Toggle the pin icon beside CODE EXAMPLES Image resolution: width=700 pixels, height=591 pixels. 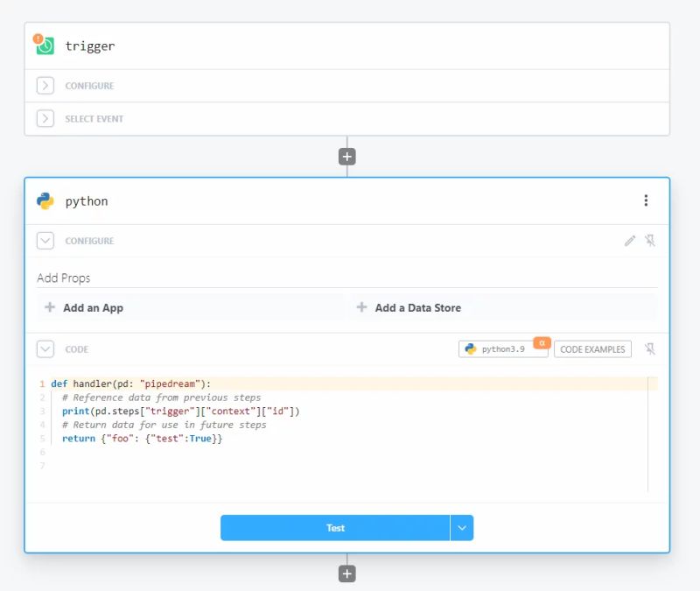click(650, 348)
